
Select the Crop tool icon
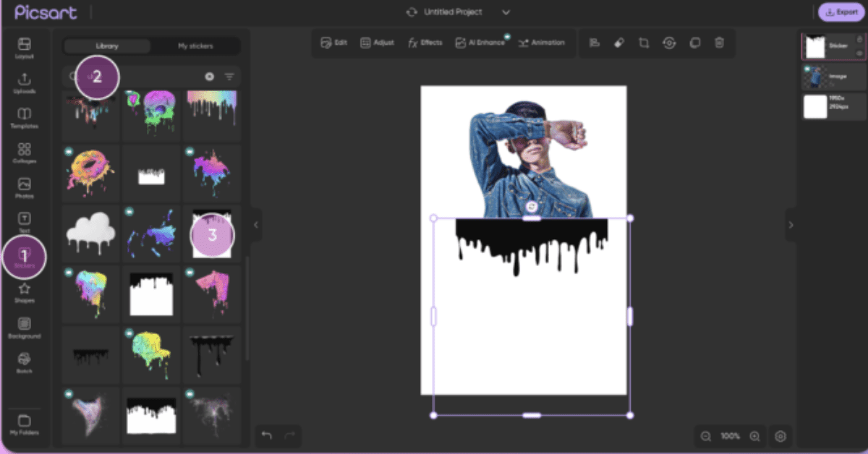click(x=643, y=43)
